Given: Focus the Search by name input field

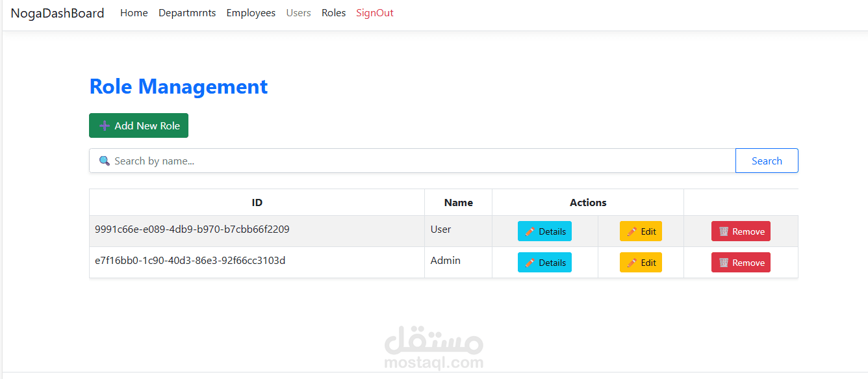Looking at the screenshot, I should [x=412, y=161].
